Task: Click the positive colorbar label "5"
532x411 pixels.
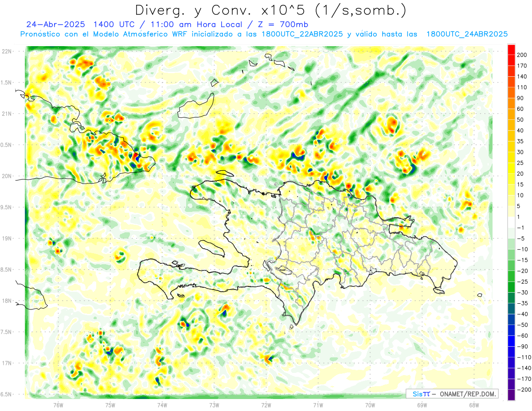Action: [x=519, y=206]
